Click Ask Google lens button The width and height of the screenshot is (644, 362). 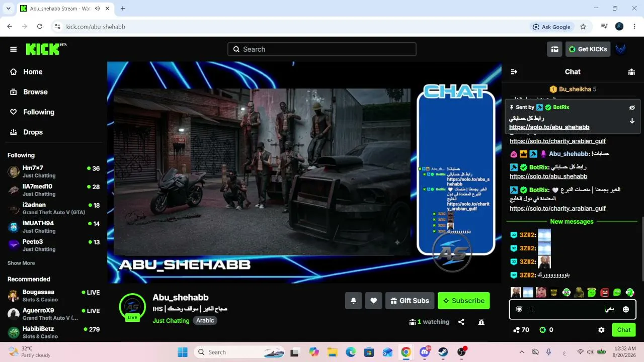[551, 27]
